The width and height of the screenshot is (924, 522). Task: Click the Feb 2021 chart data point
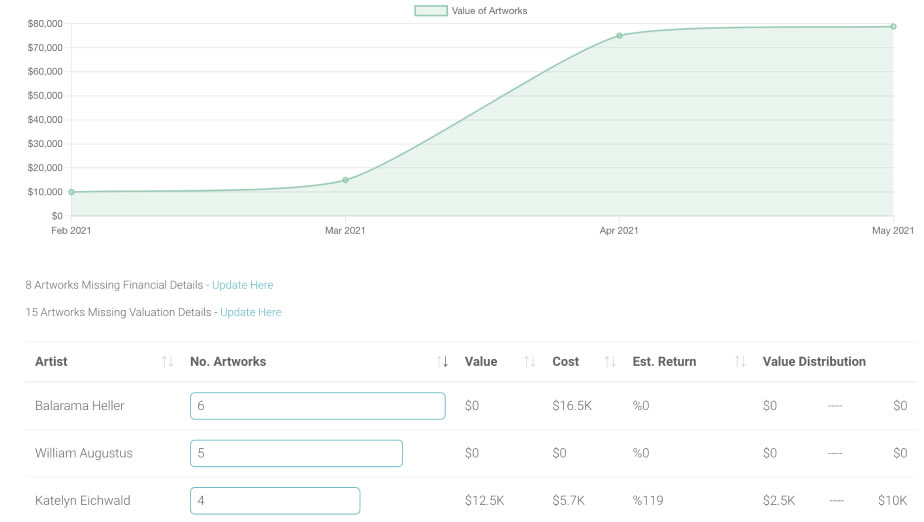pyautogui.click(x=72, y=192)
